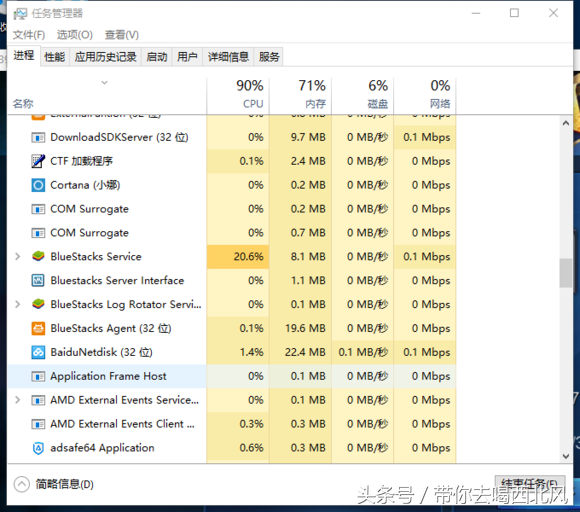Click the Task Manager title bar icon
The width and height of the screenshot is (580, 512).
tap(20, 14)
